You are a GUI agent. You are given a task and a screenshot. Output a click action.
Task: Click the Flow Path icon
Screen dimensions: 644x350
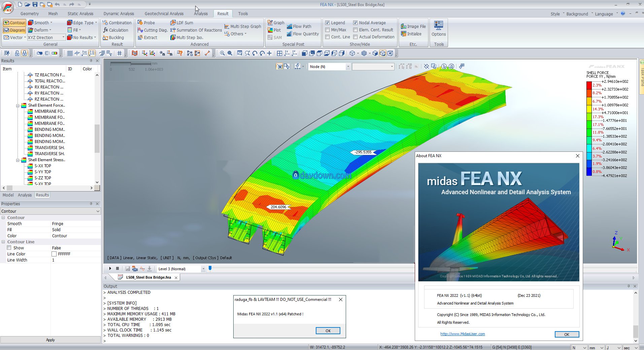coord(290,26)
